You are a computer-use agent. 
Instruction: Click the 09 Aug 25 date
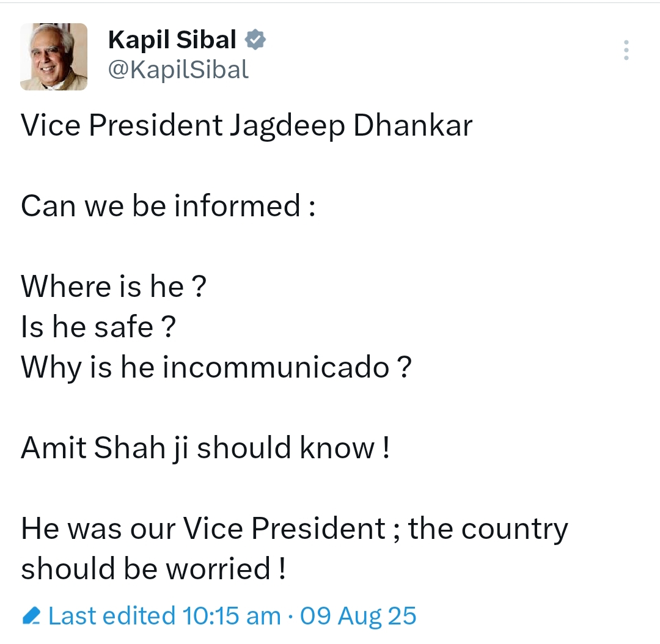pyautogui.click(x=358, y=615)
